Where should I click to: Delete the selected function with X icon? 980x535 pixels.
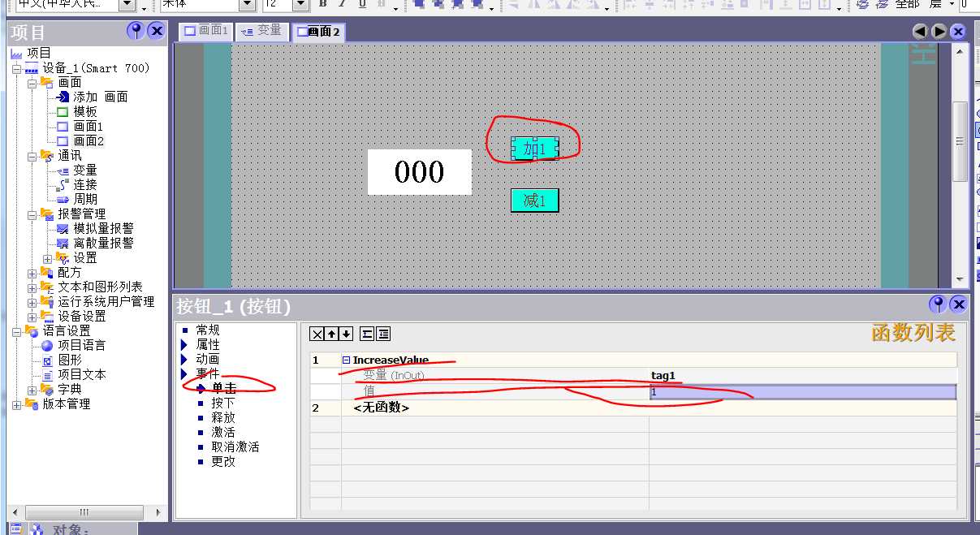pyautogui.click(x=317, y=334)
